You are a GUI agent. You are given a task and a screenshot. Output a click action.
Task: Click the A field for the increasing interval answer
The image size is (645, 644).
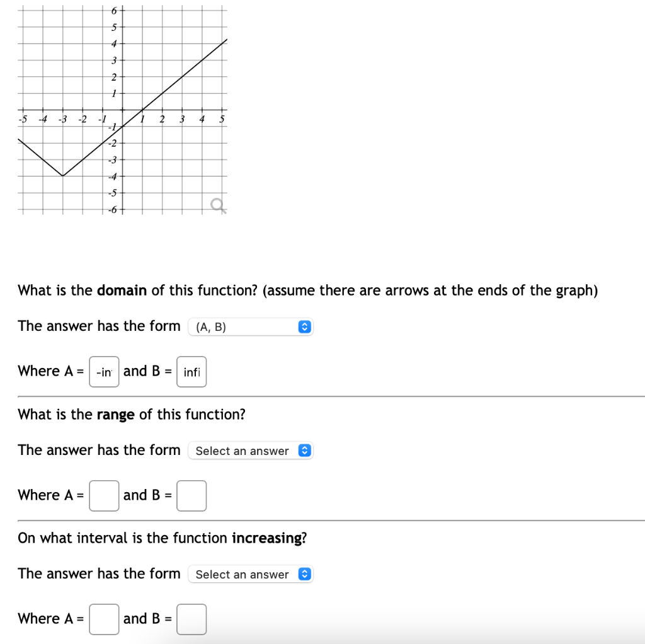point(103,619)
